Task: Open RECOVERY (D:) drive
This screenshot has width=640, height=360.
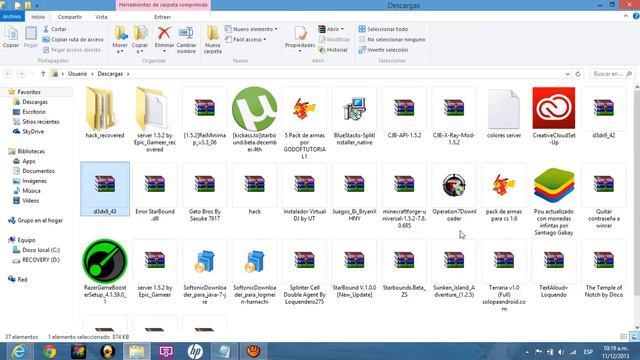Action: pos(41,260)
